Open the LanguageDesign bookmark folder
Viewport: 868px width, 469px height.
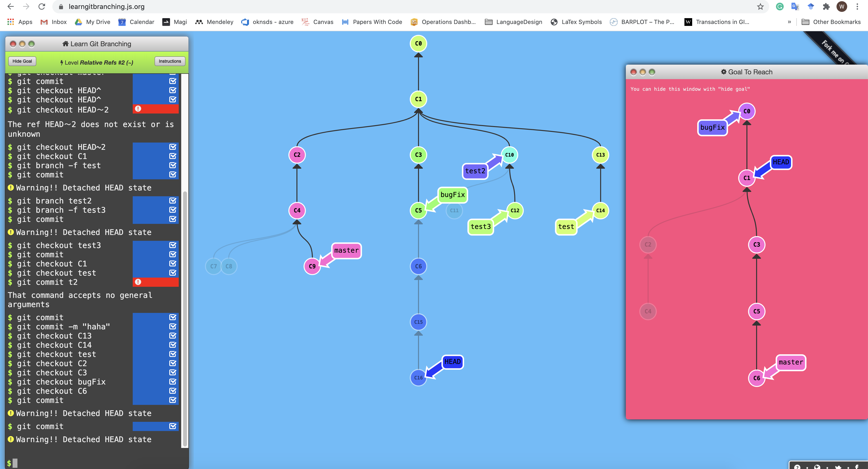click(513, 22)
